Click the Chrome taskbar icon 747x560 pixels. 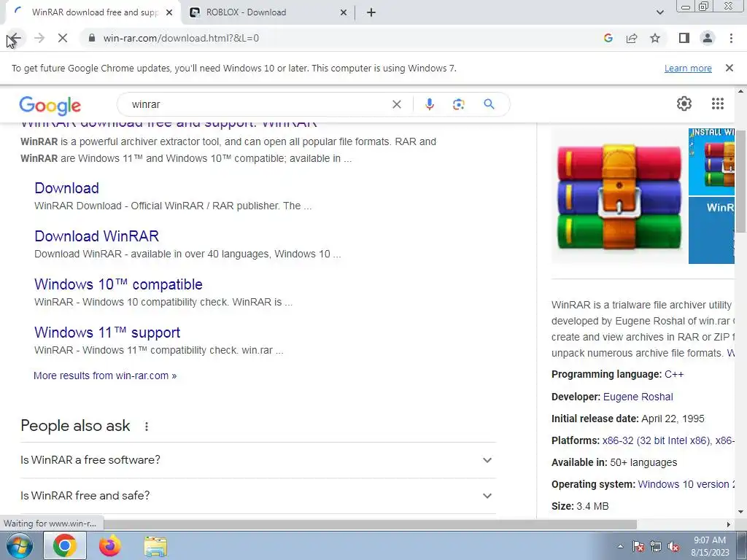(x=65, y=545)
